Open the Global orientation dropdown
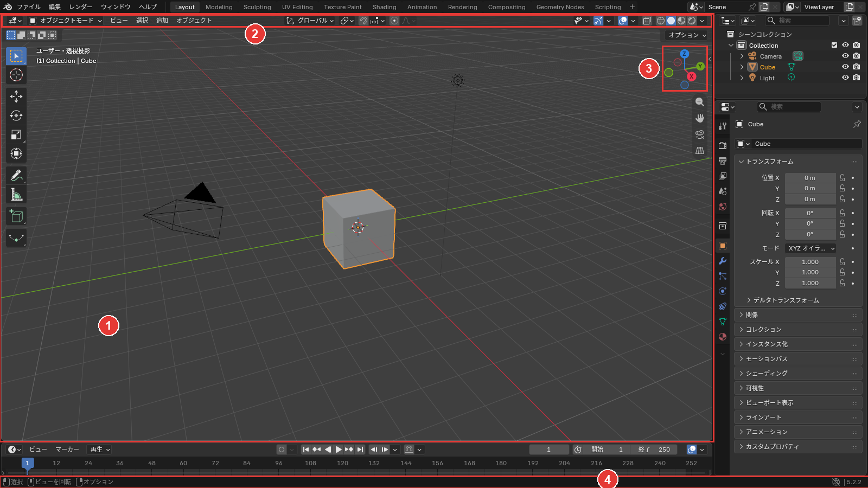 (x=310, y=21)
